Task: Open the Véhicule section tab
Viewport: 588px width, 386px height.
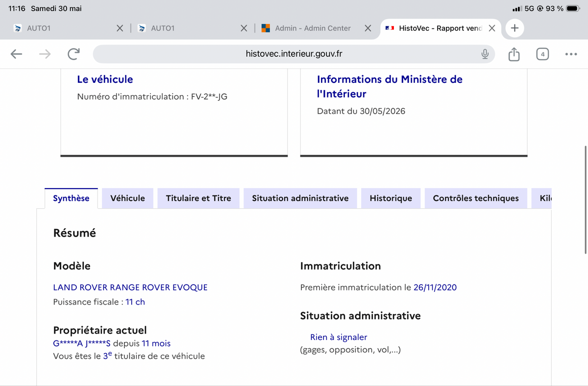Action: (127, 198)
